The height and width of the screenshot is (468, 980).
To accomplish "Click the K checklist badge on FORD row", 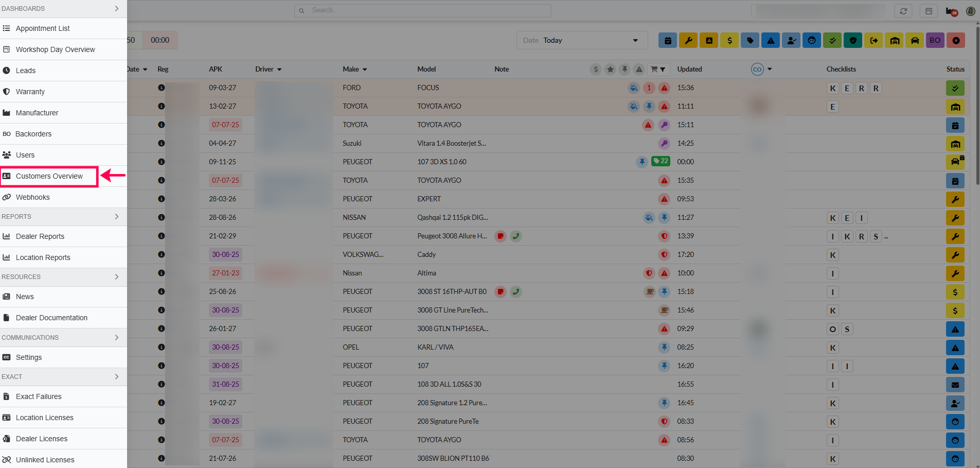I will point(832,88).
